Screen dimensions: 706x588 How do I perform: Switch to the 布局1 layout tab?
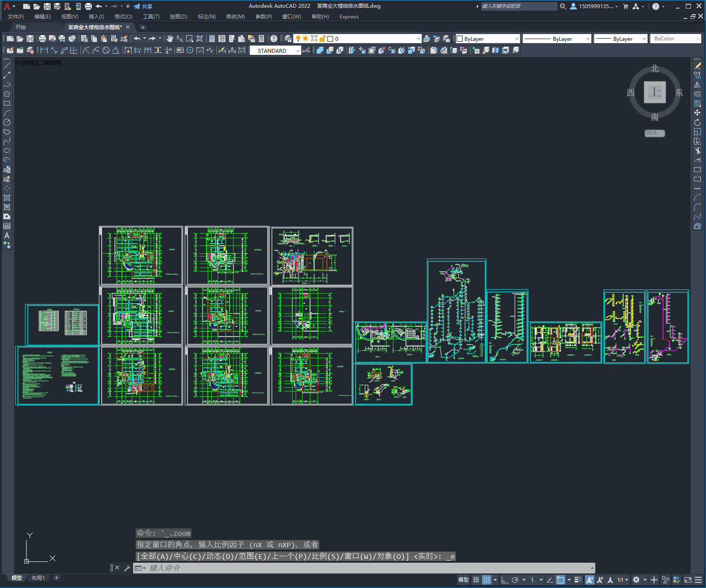tap(38, 578)
